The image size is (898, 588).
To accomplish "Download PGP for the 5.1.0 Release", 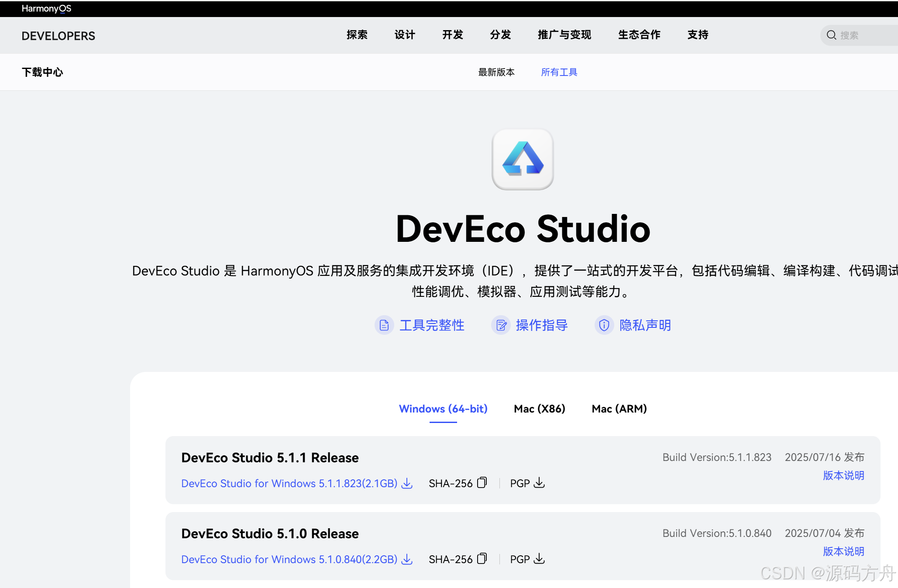I will 540,559.
